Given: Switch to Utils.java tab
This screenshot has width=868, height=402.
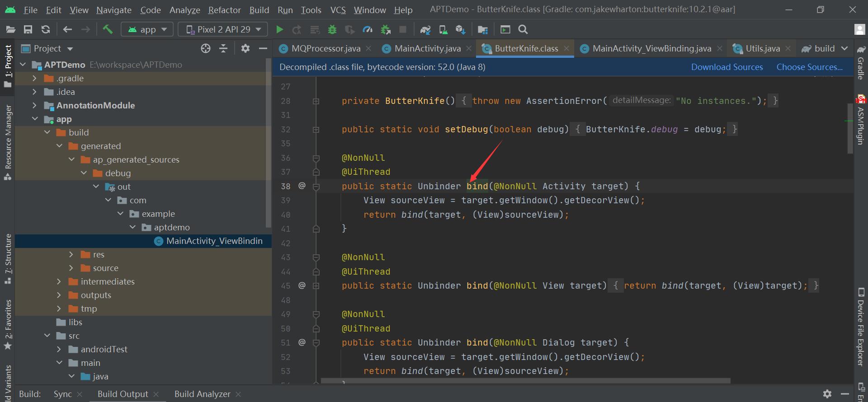Looking at the screenshot, I should pos(762,48).
